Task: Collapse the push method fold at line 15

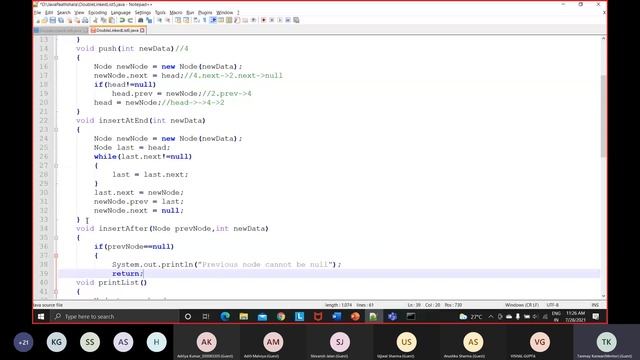Action: click(56, 58)
